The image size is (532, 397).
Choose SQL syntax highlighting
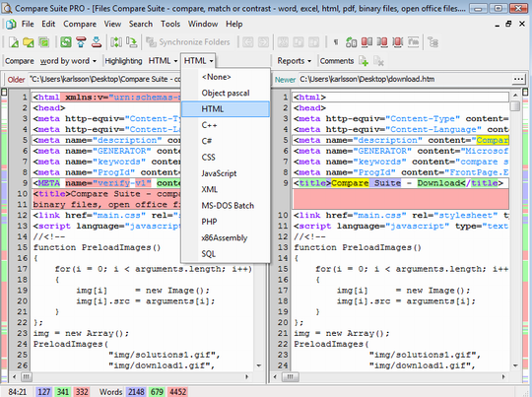point(226,254)
